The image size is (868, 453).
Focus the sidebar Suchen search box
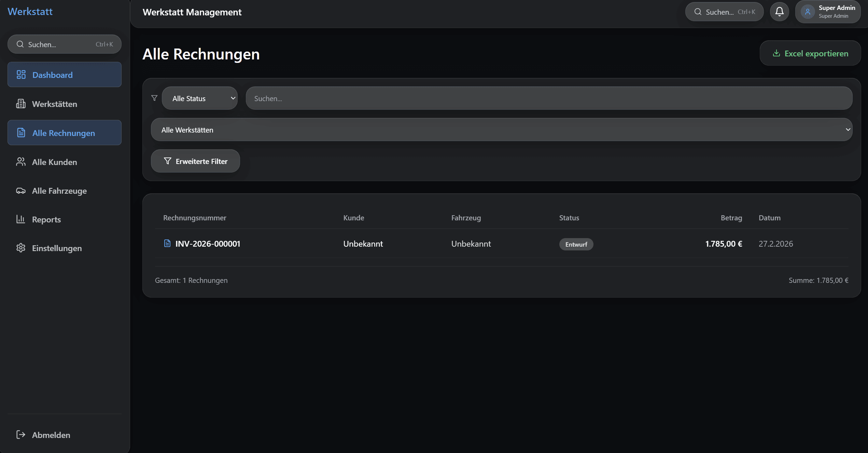point(65,44)
